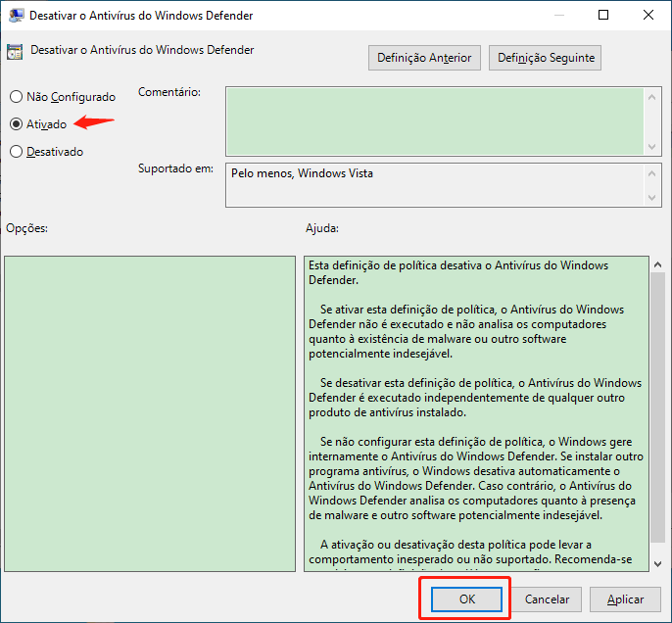Click the title bar window icon
672x623 pixels.
click(x=17, y=16)
